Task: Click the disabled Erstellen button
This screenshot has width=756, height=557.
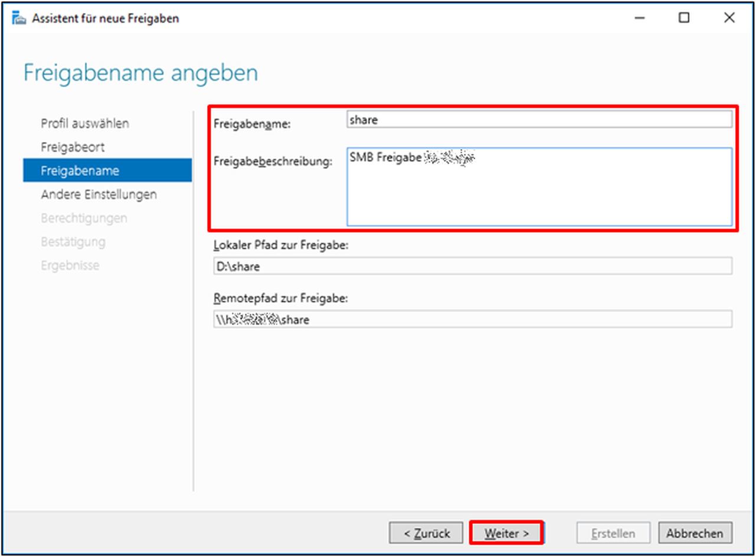Action: (x=614, y=532)
